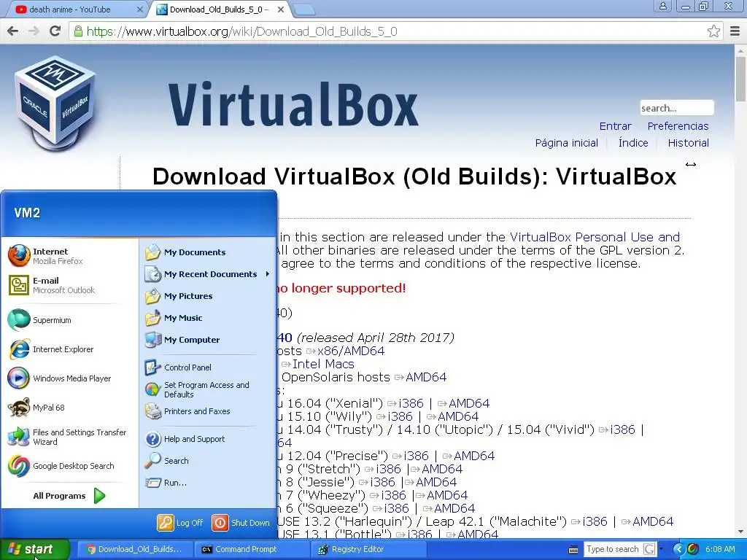Download x86/AMD64 hosts build
The width and height of the screenshot is (747, 560).
[351, 351]
